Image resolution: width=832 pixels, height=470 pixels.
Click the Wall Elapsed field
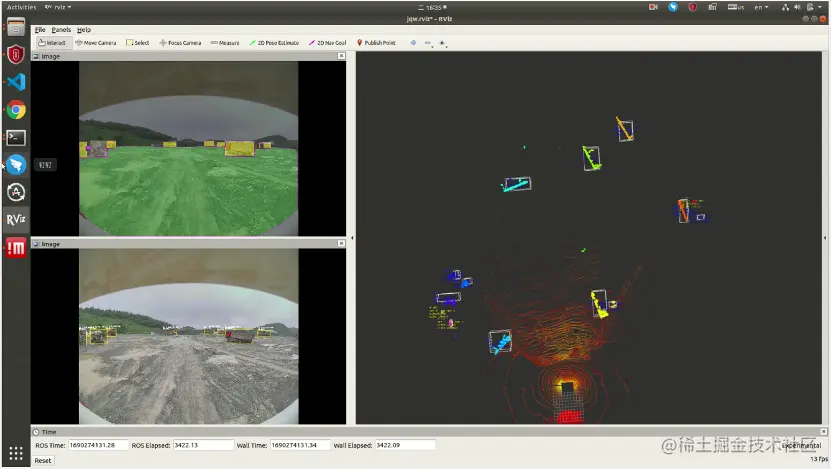(x=405, y=445)
